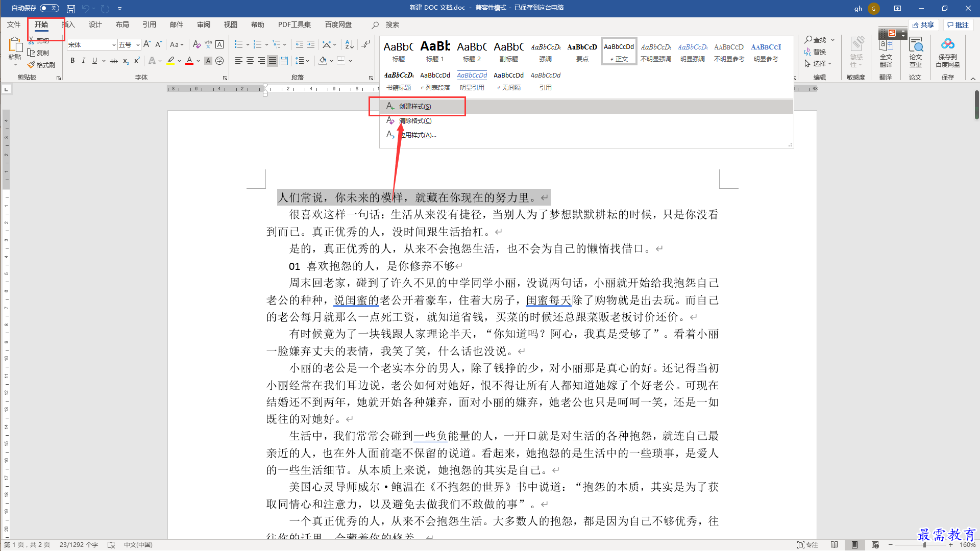980x551 pixels.
Task: Open Paper Plagiarism Check (论文查重)
Action: click(x=916, y=53)
